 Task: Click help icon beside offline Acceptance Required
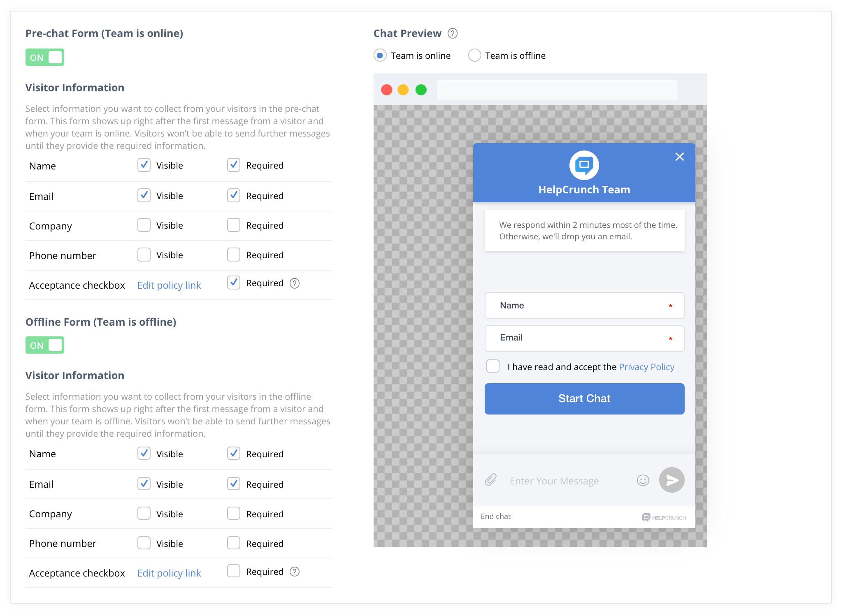295,572
